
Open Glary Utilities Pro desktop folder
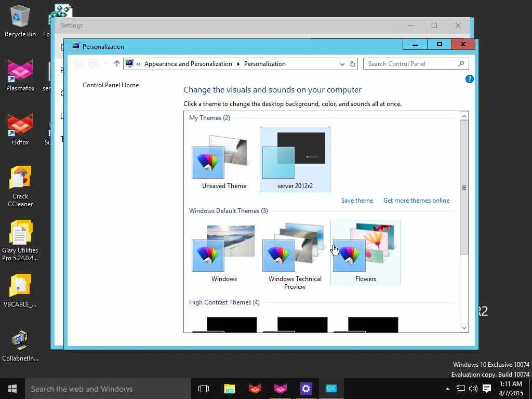tap(20, 240)
